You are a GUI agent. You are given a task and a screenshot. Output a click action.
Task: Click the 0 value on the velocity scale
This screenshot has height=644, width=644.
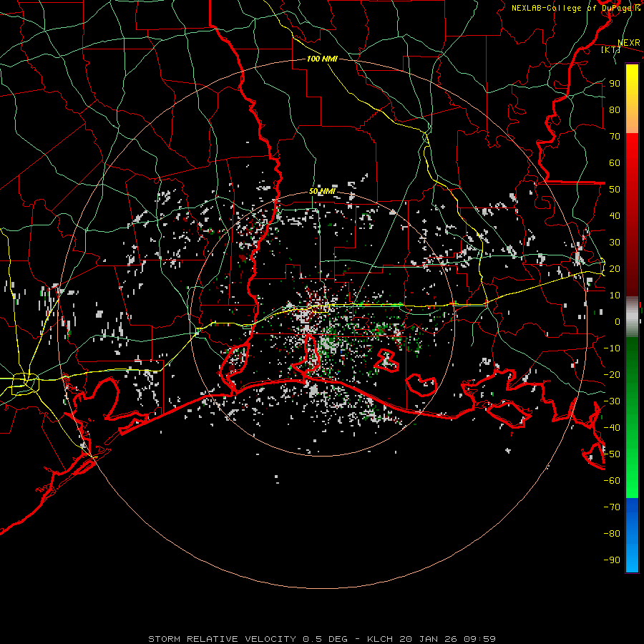point(618,321)
